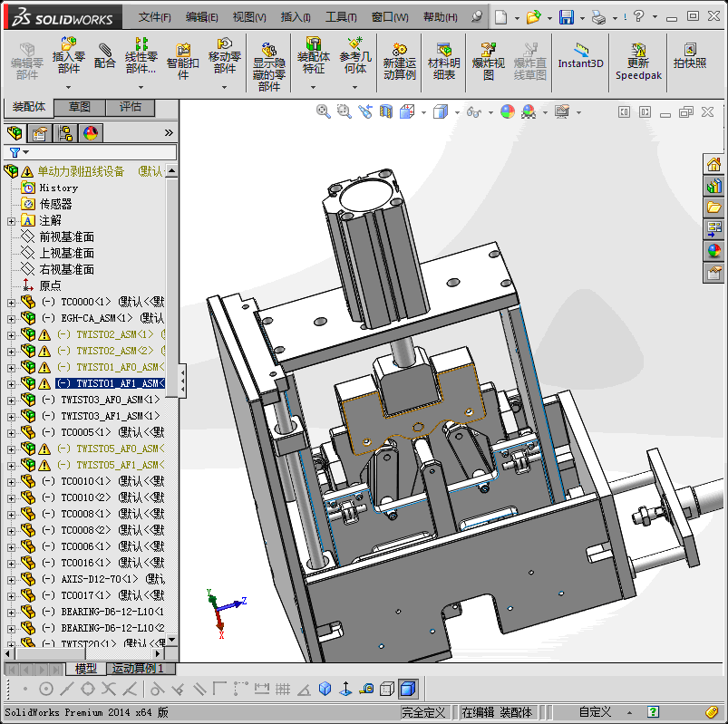Open Custom Properties icon in task pane
The image size is (728, 724).
coord(713,273)
